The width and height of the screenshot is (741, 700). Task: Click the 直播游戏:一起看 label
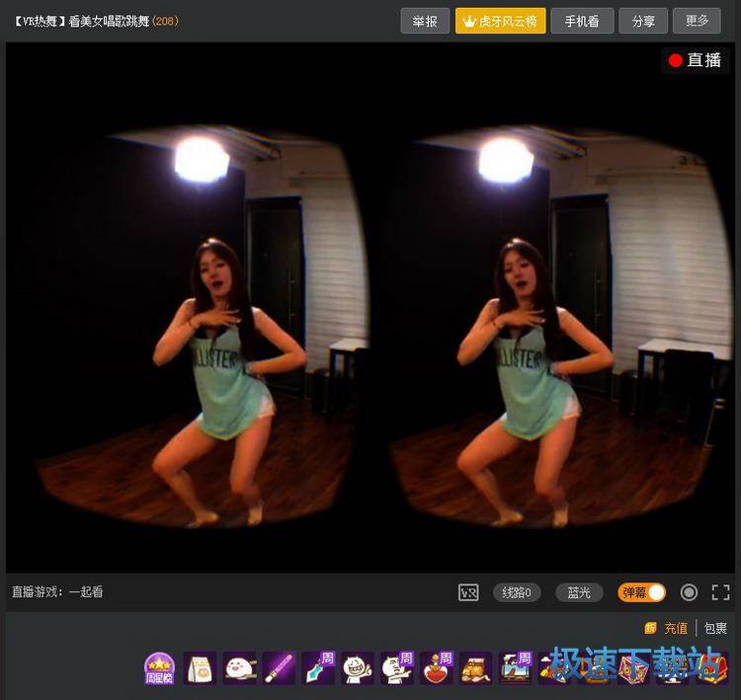57,591
